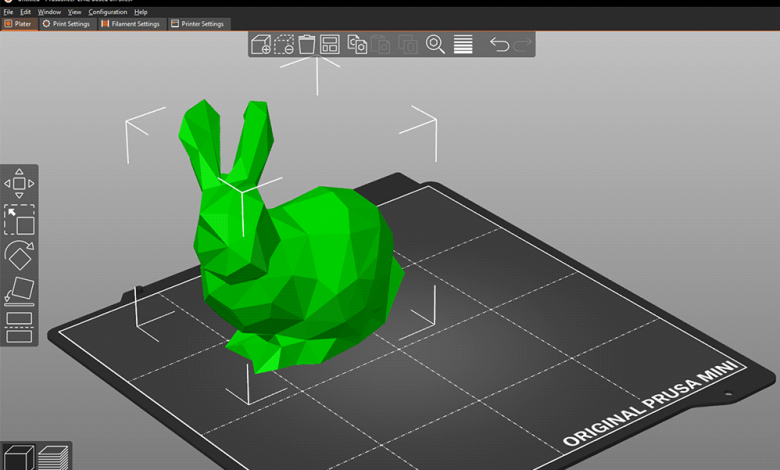Click the Copy icon in top toolbar
This screenshot has width=780, height=470.
pyautogui.click(x=357, y=44)
